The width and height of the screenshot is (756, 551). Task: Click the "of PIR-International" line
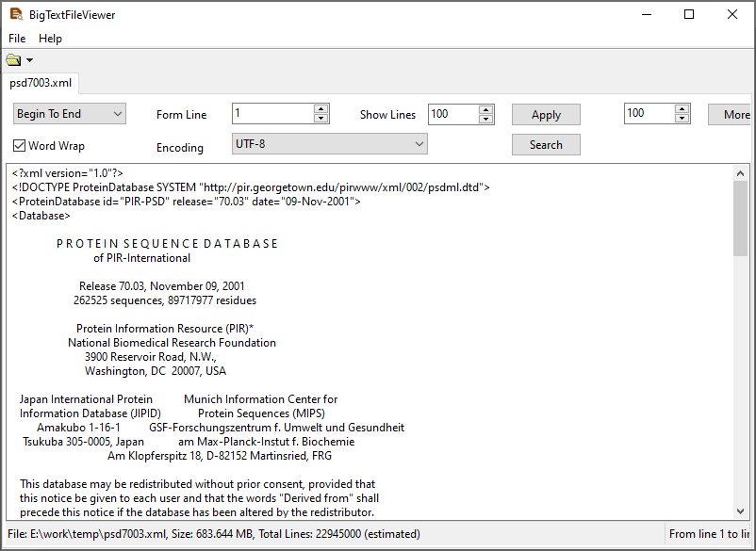click(x=141, y=258)
